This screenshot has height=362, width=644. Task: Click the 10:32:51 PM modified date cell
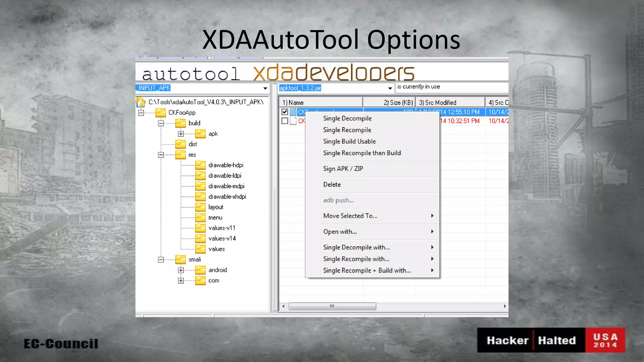[460, 121]
